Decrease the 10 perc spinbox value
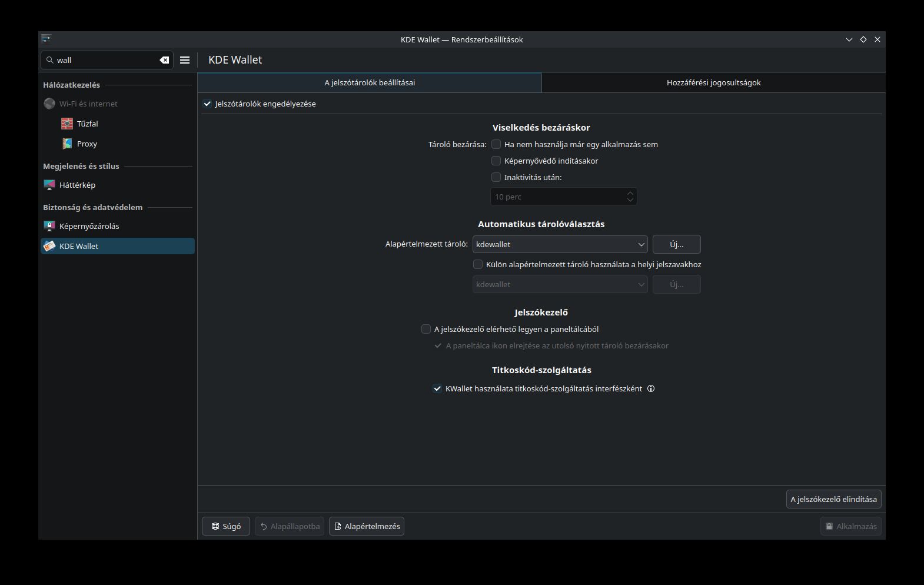 (x=630, y=200)
